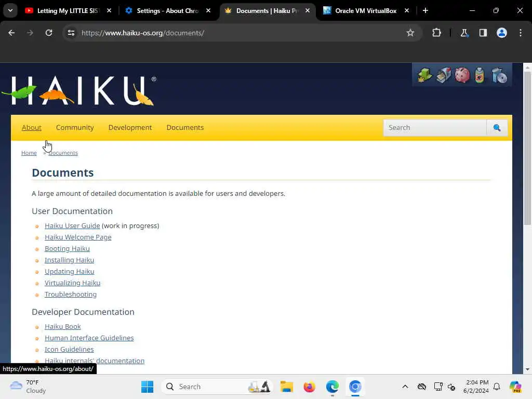View site information icon in address bar
Image resolution: width=532 pixels, height=399 pixels.
click(x=71, y=33)
